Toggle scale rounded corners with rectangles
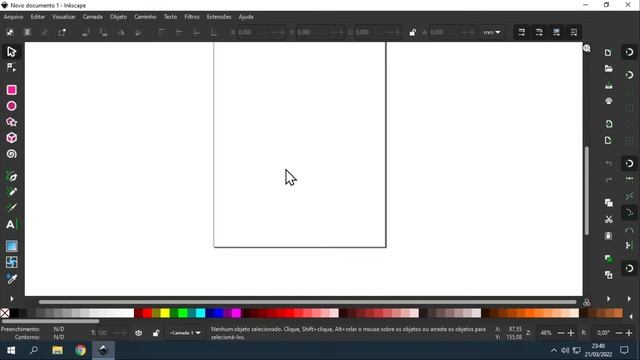The width and height of the screenshot is (640, 360). (539, 32)
